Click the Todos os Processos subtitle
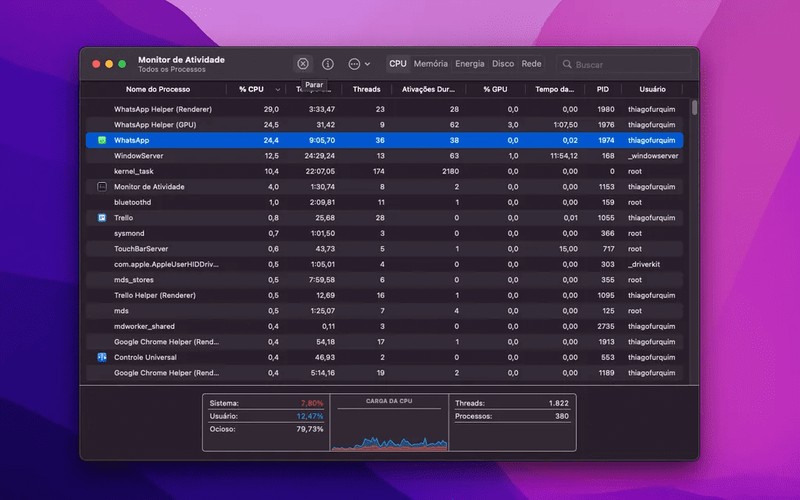This screenshot has height=500, width=800. pyautogui.click(x=171, y=69)
